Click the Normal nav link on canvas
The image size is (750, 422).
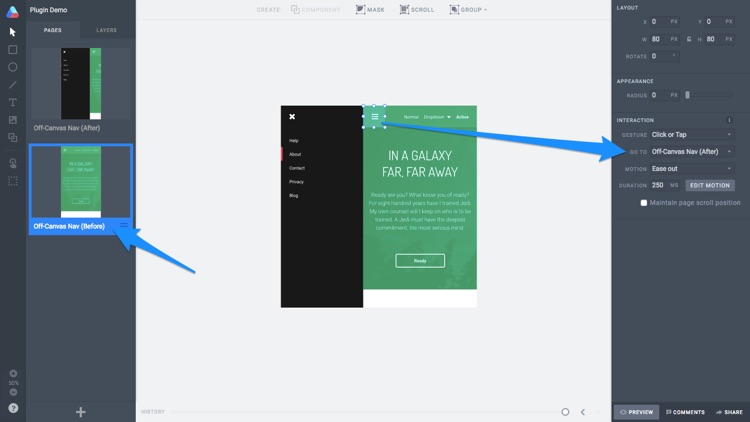pos(411,117)
